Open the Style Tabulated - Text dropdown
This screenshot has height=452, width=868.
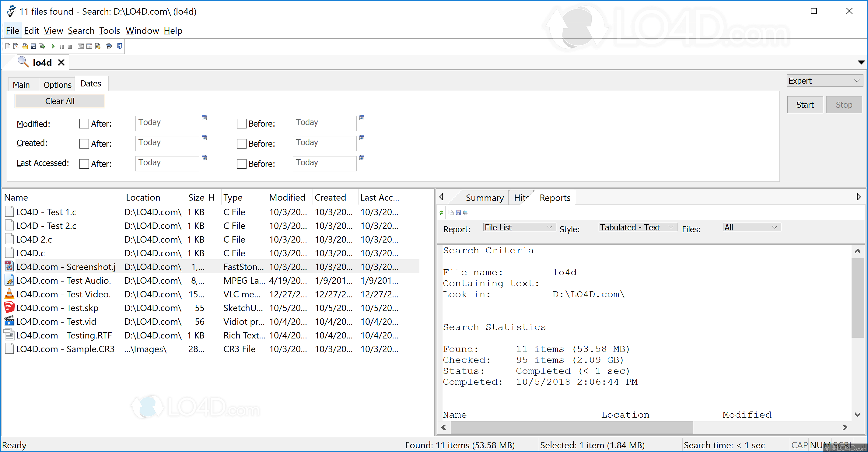(638, 227)
